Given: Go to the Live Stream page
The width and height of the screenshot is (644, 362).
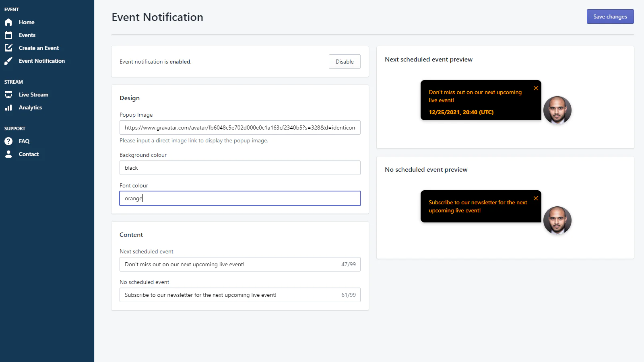Looking at the screenshot, I should pyautogui.click(x=33, y=95).
